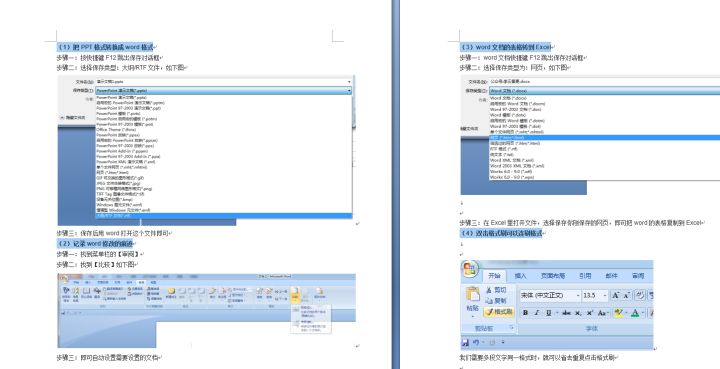
Task: Click the Format Painter (格式刷) button
Action: pos(498,312)
